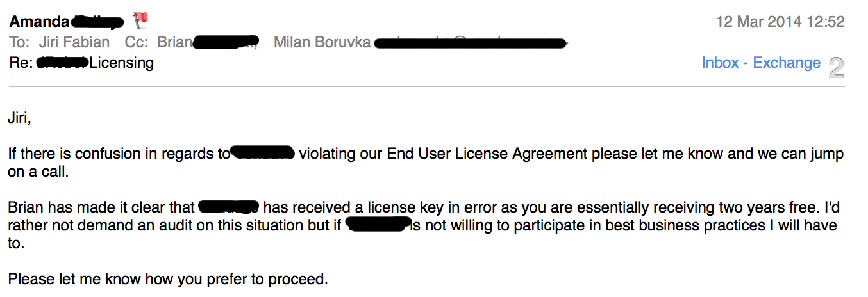868x297 pixels.
Task: Click the text line "on a call."
Action: [x=35, y=172]
